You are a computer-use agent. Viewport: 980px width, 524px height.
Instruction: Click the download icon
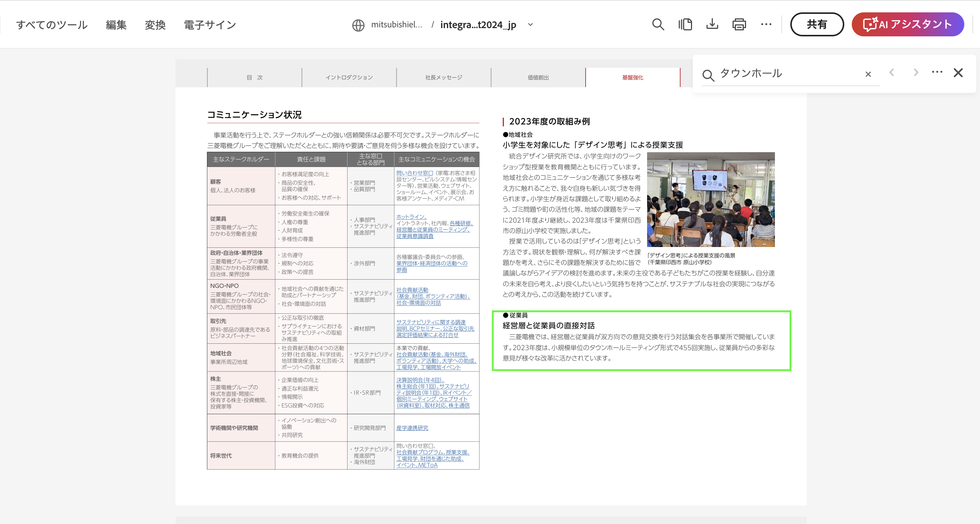point(712,25)
